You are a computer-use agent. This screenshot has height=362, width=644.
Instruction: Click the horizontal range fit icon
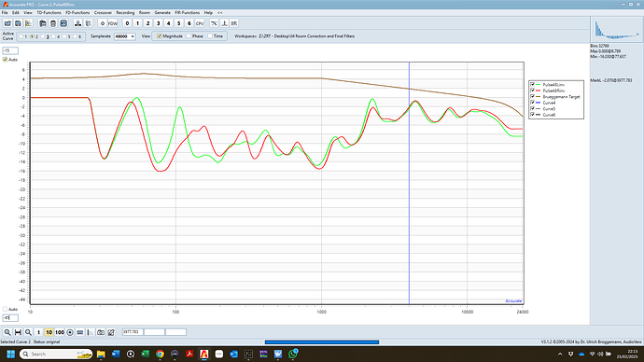click(18, 332)
